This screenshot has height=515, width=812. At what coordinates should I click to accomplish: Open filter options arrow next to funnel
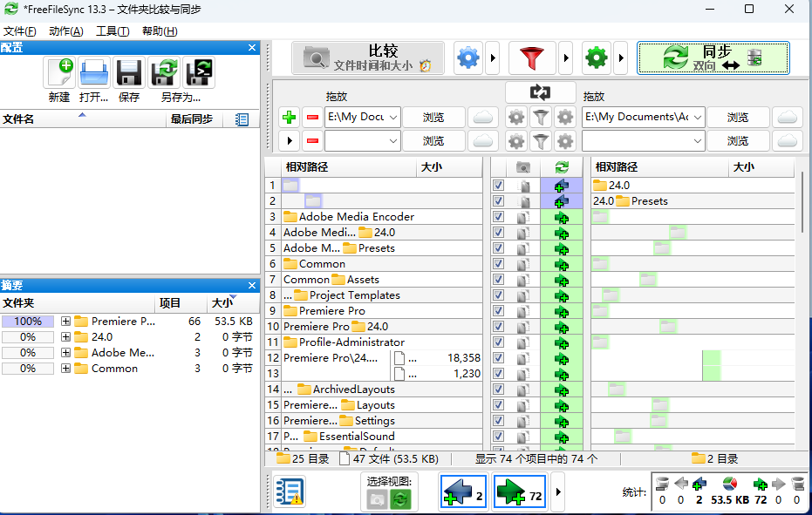[565, 58]
